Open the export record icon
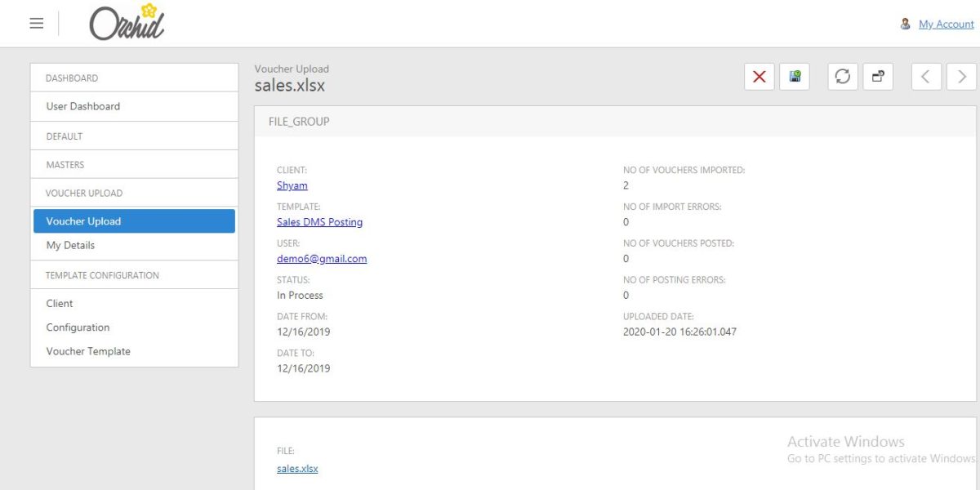 (877, 76)
